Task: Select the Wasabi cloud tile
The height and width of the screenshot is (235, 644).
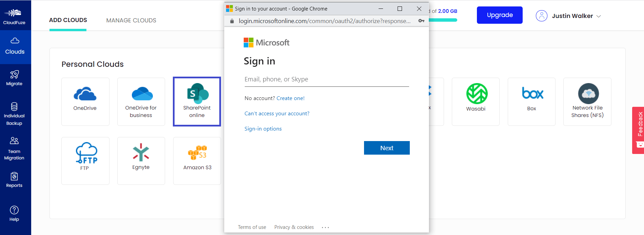Action: pos(476,102)
